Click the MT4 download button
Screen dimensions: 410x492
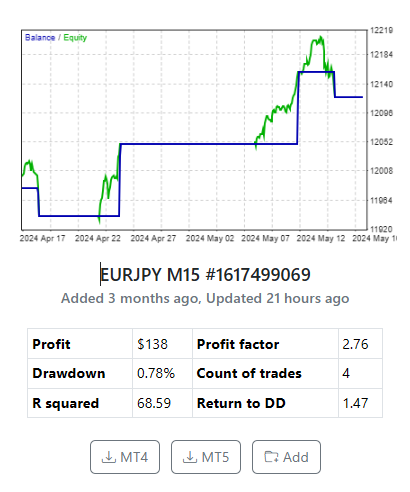(125, 457)
